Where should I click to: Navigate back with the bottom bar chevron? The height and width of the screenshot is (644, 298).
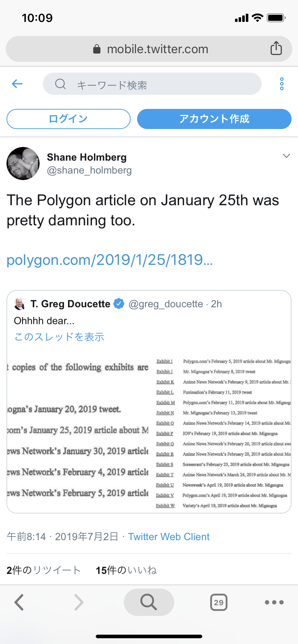tap(19, 602)
